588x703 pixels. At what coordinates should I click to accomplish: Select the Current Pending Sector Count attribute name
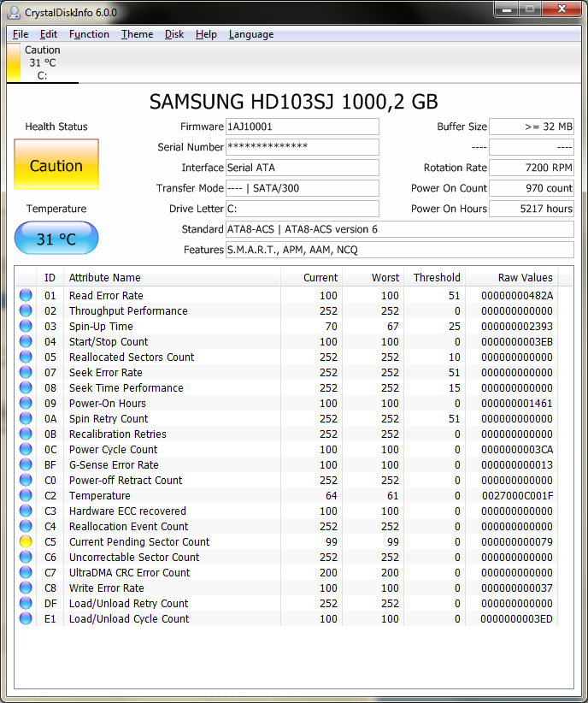point(139,541)
